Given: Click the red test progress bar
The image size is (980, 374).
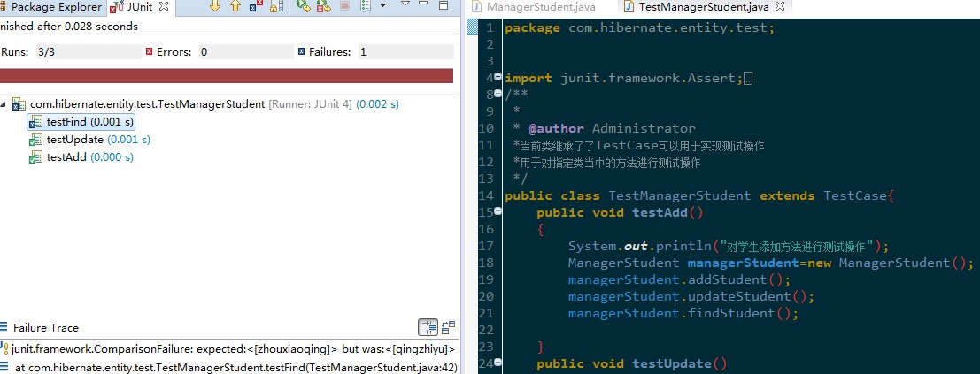Looking at the screenshot, I should 227,75.
